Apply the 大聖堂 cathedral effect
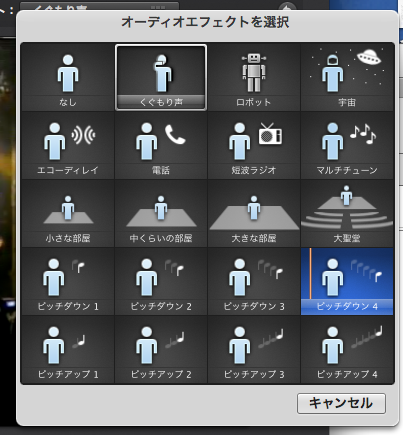 [347, 214]
